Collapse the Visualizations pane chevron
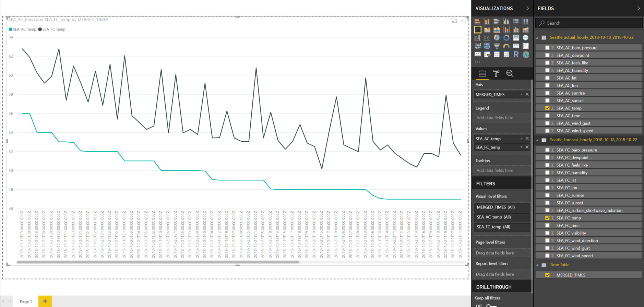 (x=527, y=8)
